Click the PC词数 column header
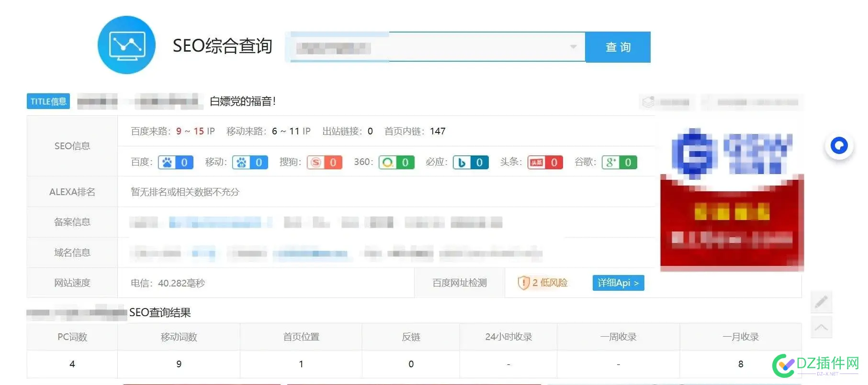868x385 pixels. click(x=72, y=337)
